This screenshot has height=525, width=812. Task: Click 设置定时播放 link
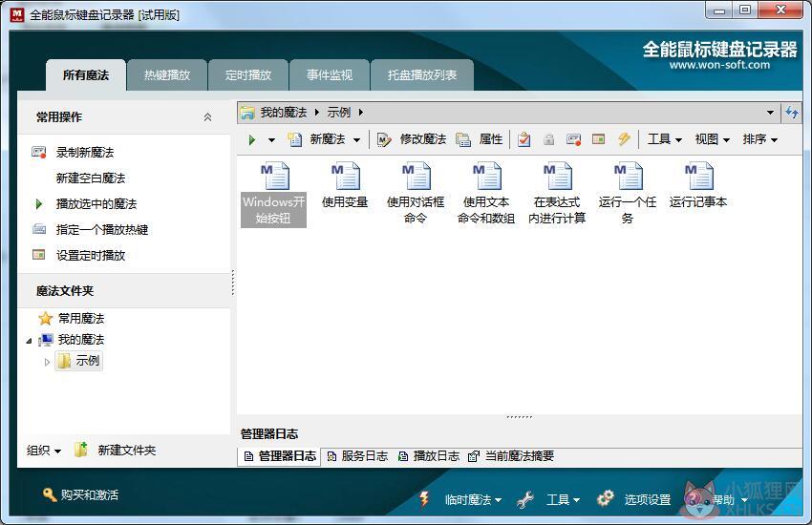point(91,256)
